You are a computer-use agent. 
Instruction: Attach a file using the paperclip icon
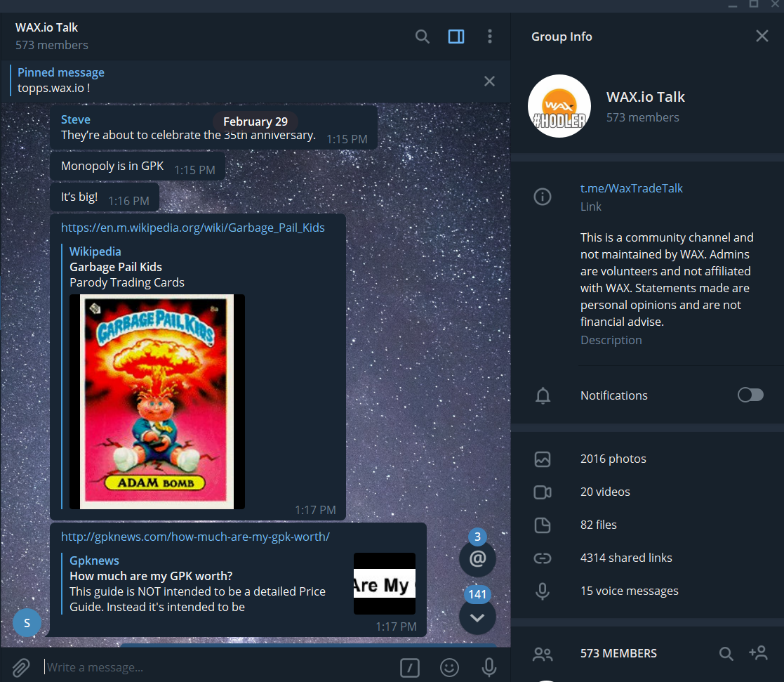coord(20,667)
